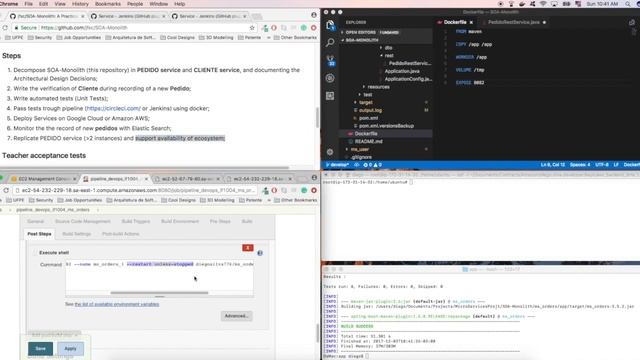The image size is (640, 360).
Task: Open Application.java in the Explorer tree
Action: pos(402,71)
